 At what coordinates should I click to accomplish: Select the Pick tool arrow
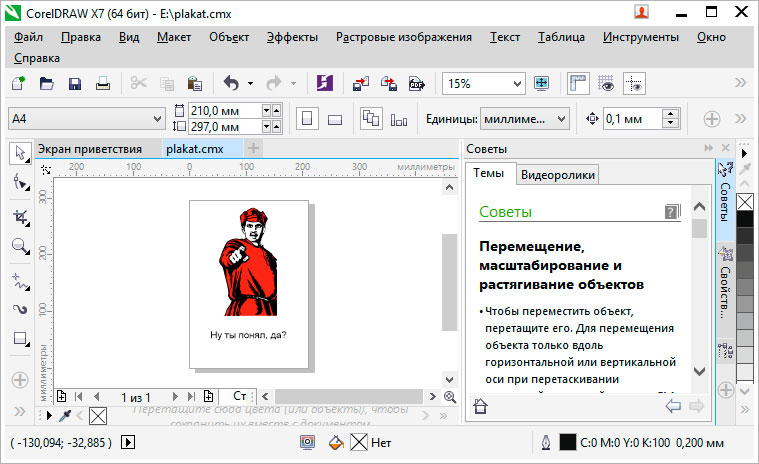tap(19, 153)
